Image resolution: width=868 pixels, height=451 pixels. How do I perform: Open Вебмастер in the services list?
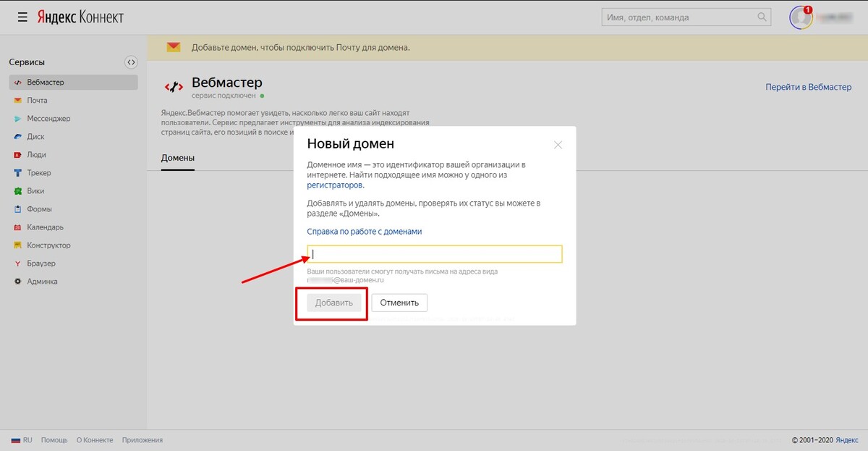(x=73, y=83)
